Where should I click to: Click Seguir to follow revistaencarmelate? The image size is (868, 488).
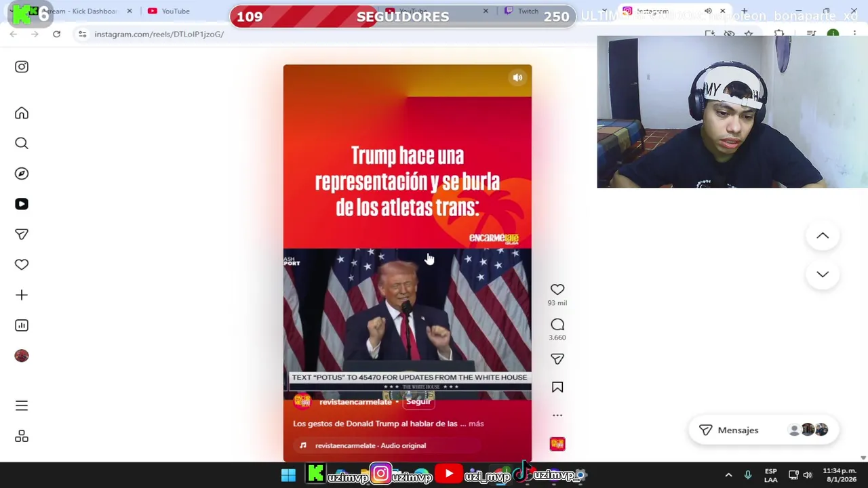[x=418, y=402]
